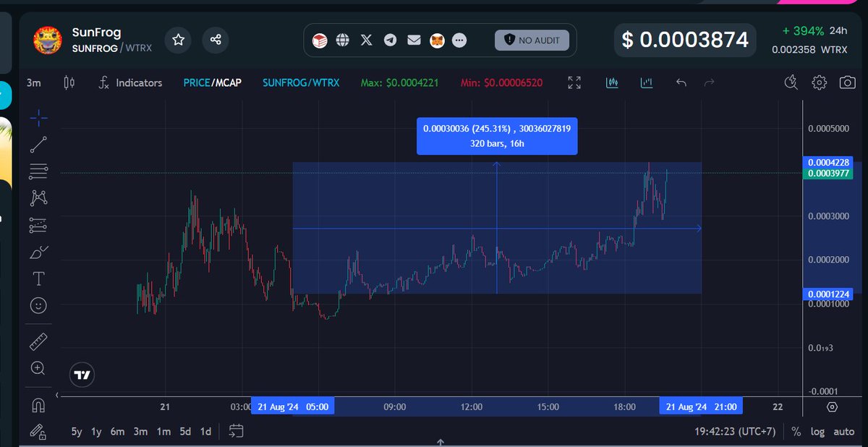Activate the zoom in tool
This screenshot has width=868, height=447.
(x=39, y=368)
